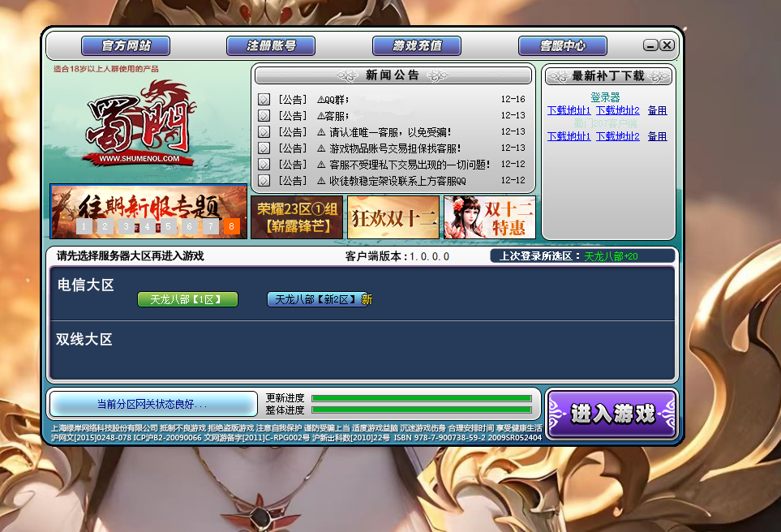Viewport: 781px width, 532px height.
Task: Open the 注册账号 account registration page
Action: (x=271, y=45)
